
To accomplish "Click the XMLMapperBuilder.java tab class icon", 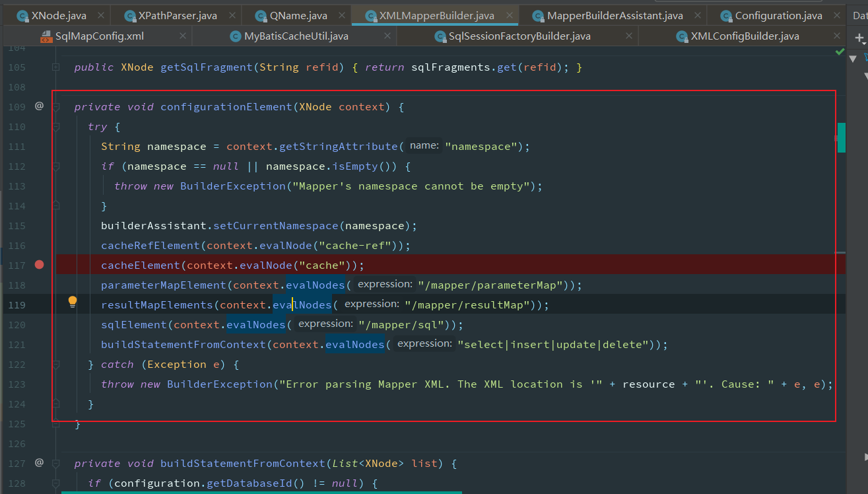I will (x=371, y=15).
